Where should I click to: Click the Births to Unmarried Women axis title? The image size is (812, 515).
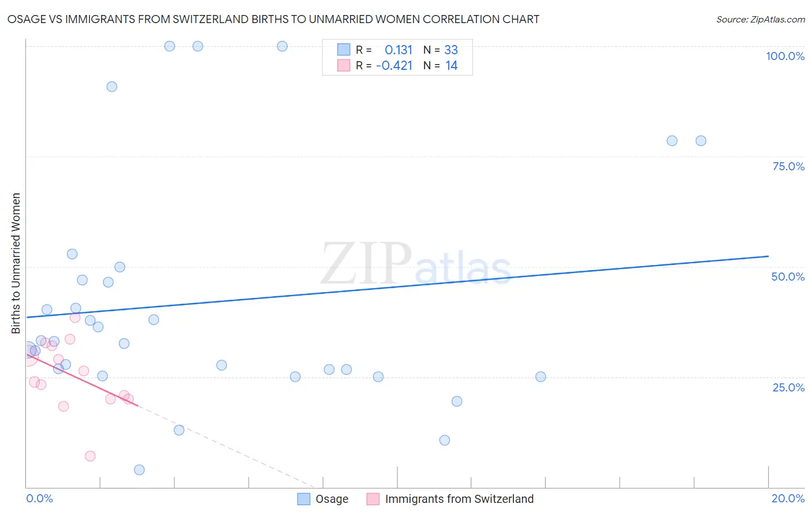(x=16, y=263)
